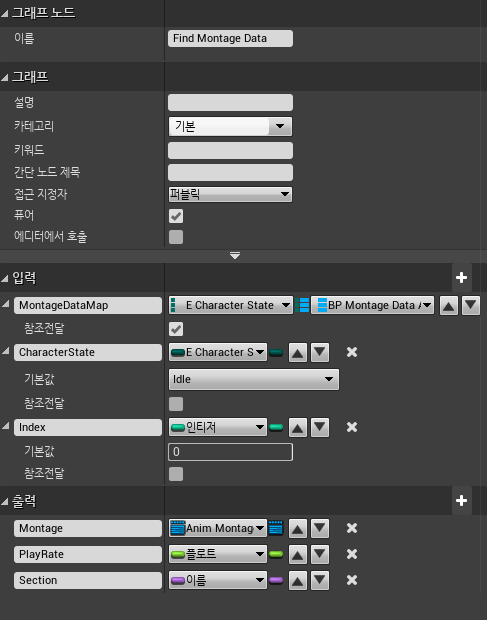Screen dimensions: 487x620
Task: Delete the Index input parameter
Action: point(352,427)
